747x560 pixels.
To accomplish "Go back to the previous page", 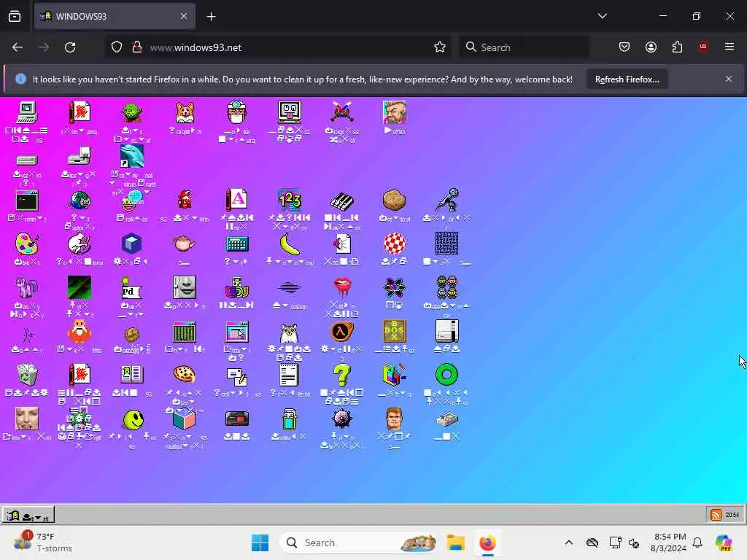I will click(18, 47).
